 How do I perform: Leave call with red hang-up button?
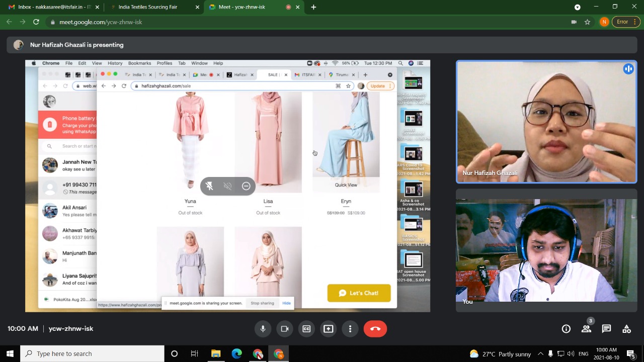coord(375,329)
